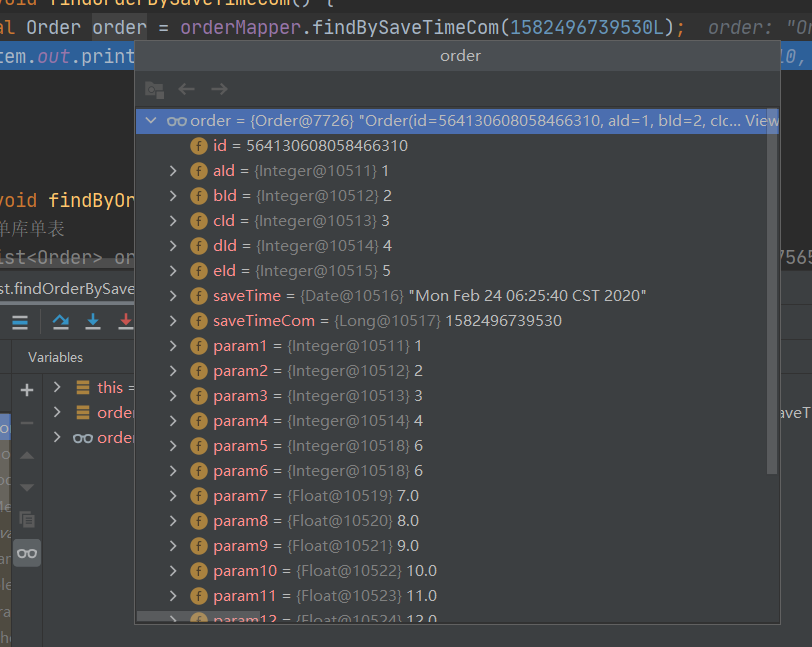Click the field icon beside saveTime

pos(199,296)
